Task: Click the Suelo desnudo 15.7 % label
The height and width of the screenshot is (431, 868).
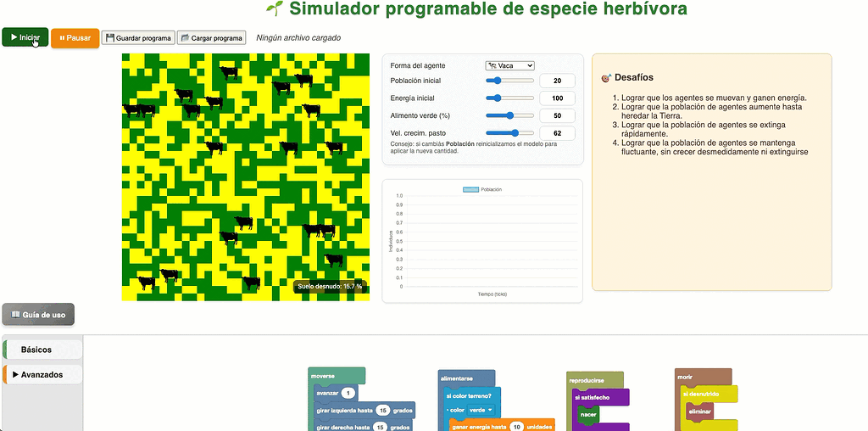Action: click(x=330, y=287)
